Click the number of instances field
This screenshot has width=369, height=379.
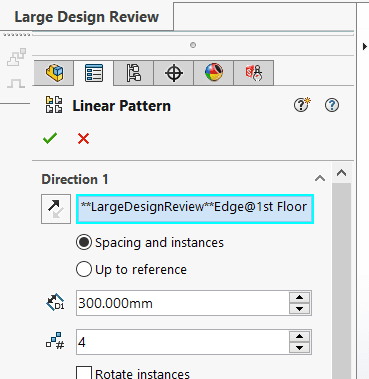click(x=182, y=342)
